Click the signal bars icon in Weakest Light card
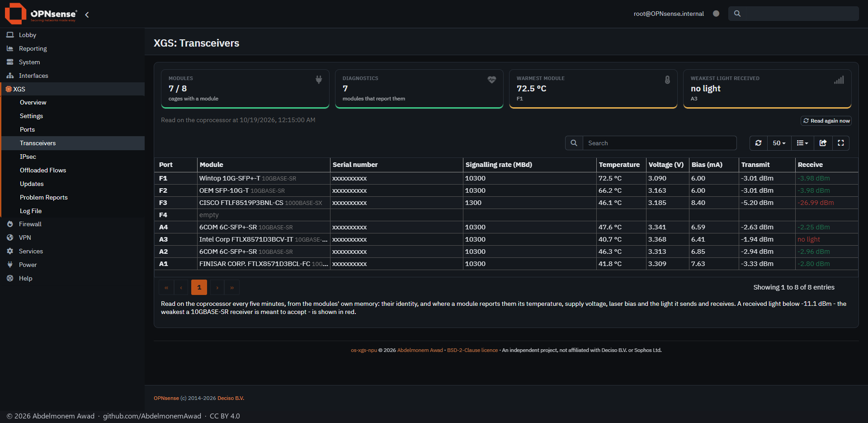 coord(839,80)
